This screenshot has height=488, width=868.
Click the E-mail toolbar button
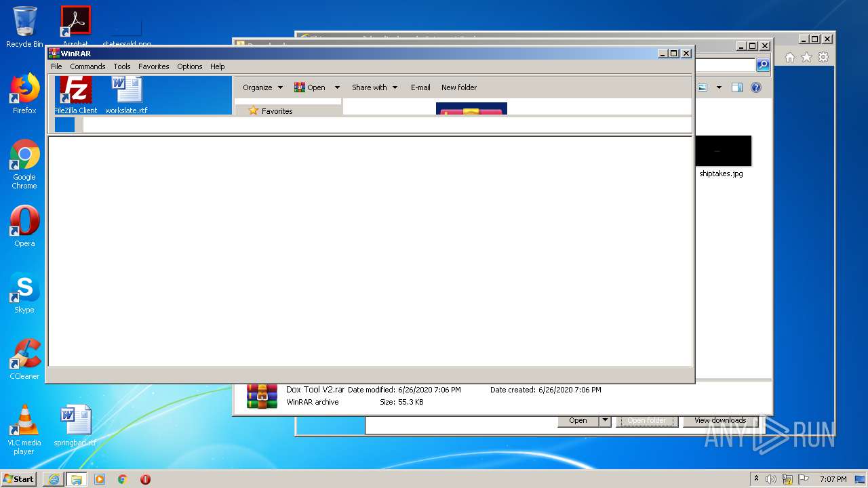pos(420,87)
